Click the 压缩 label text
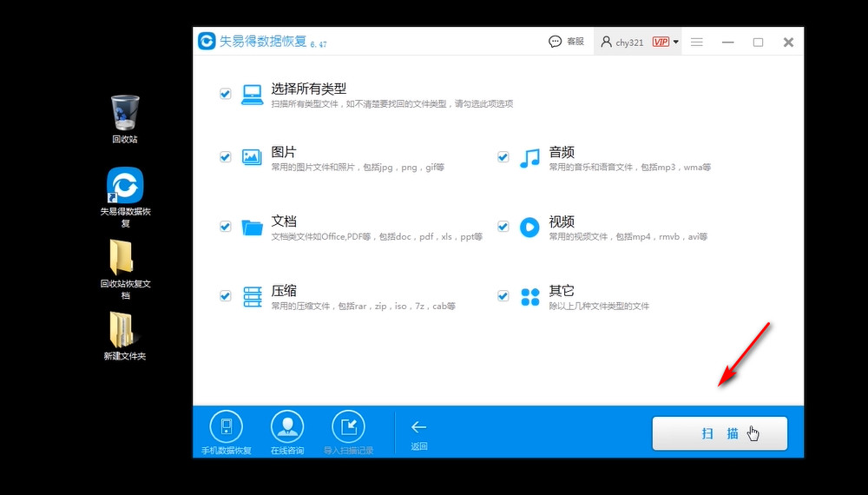Image resolution: width=868 pixels, height=495 pixels. coord(284,291)
